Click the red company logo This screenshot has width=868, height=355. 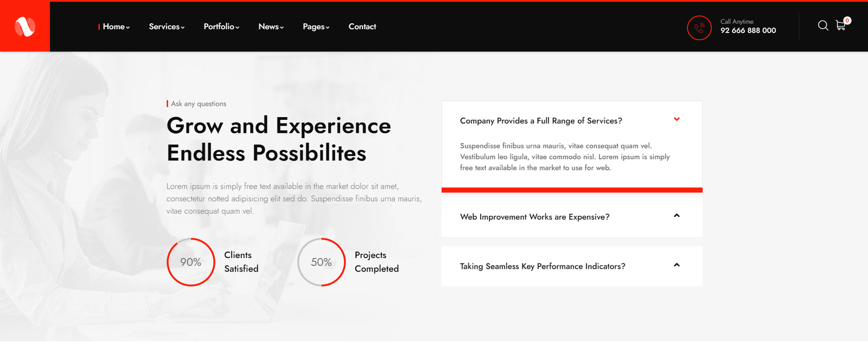24,26
